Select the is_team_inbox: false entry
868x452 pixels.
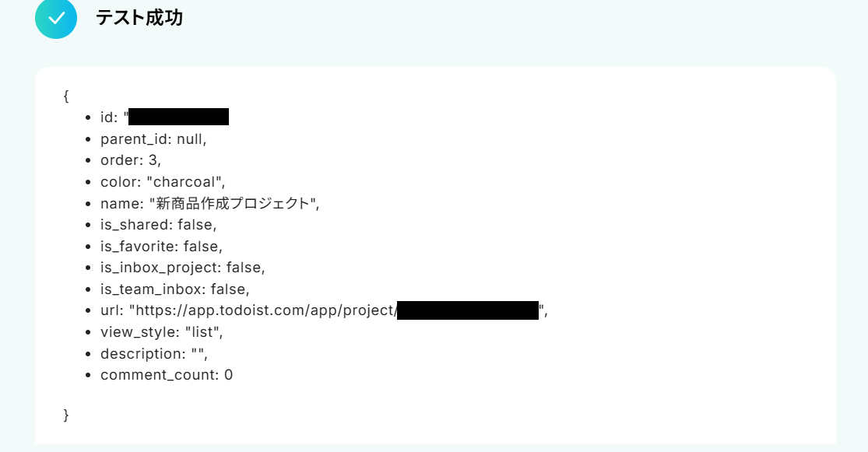click(x=175, y=289)
